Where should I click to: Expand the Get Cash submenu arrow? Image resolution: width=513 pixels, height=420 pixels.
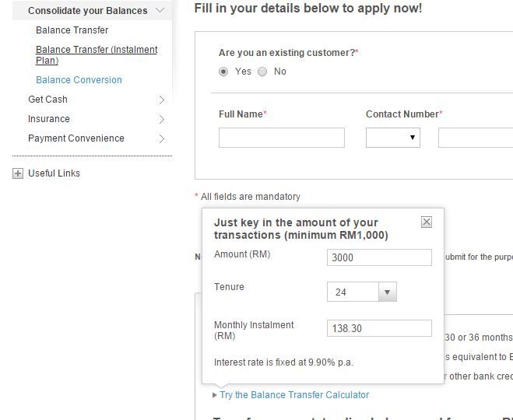click(161, 100)
